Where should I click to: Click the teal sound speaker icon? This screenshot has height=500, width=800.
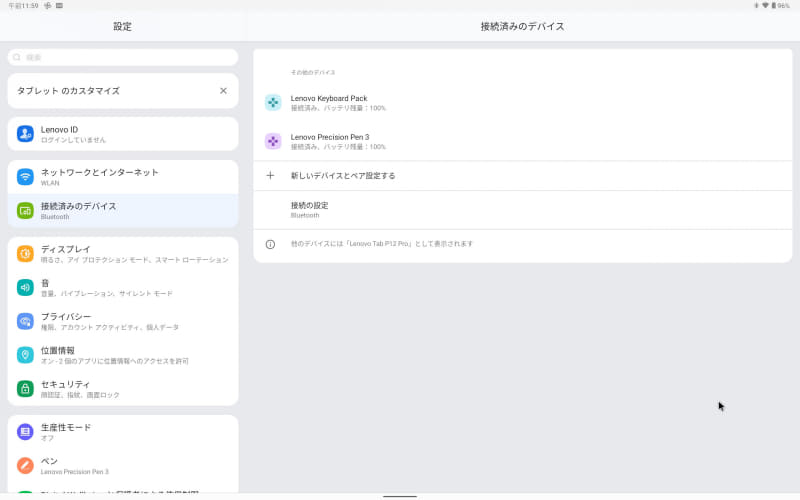point(25,287)
